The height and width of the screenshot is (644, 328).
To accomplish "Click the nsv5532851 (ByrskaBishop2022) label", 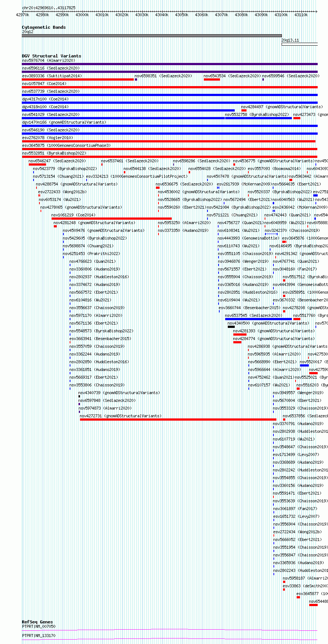I will click(x=54, y=153).
